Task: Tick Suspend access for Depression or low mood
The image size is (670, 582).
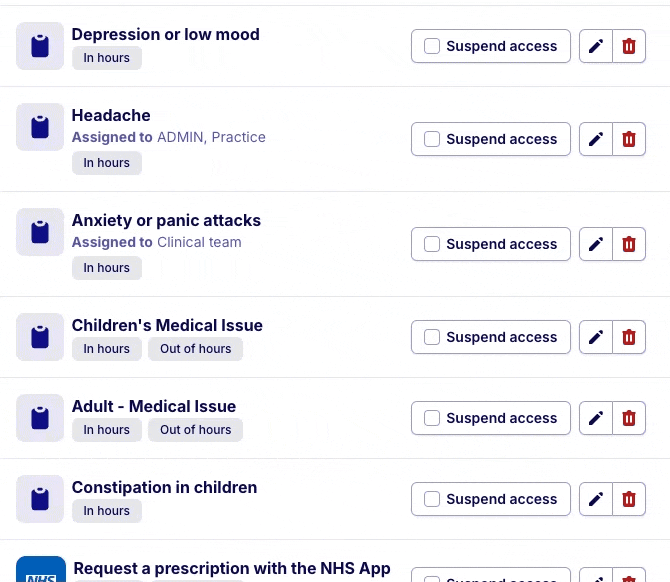Action: point(432,46)
